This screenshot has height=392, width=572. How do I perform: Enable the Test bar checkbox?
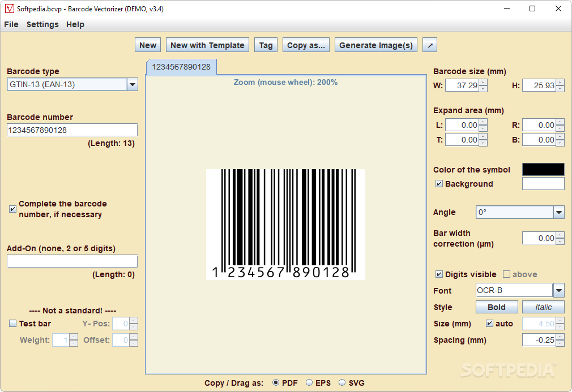coord(13,324)
